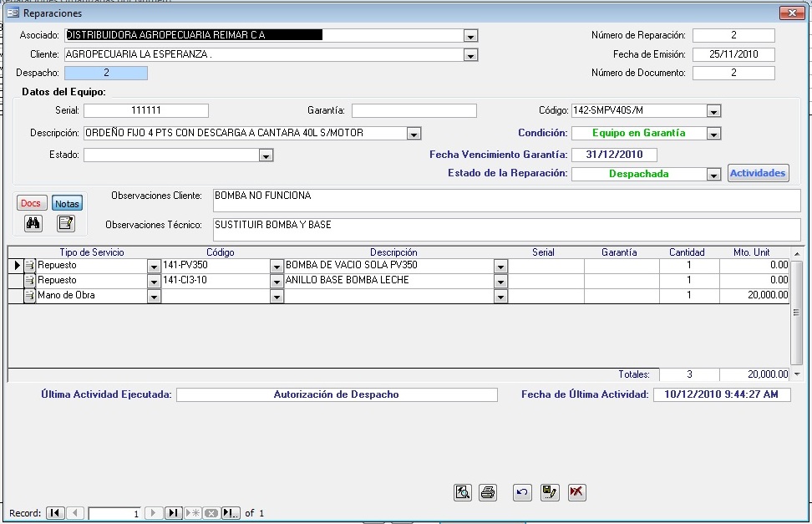812x524 pixels.
Task: Click the Reparaciones form icon in the title bar
Action: [x=13, y=13]
